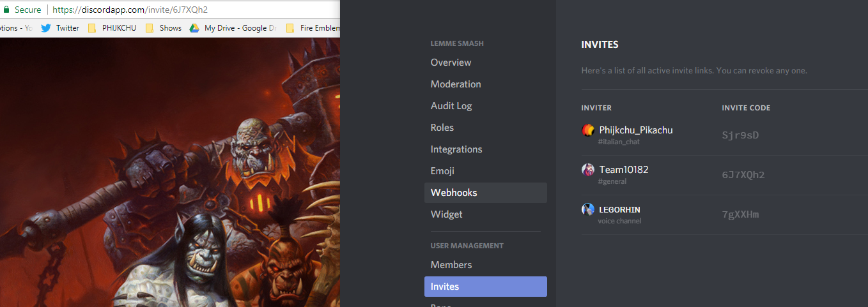Select Webhooks in the settings sidebar
This screenshot has width=868, height=307.
[x=486, y=193]
